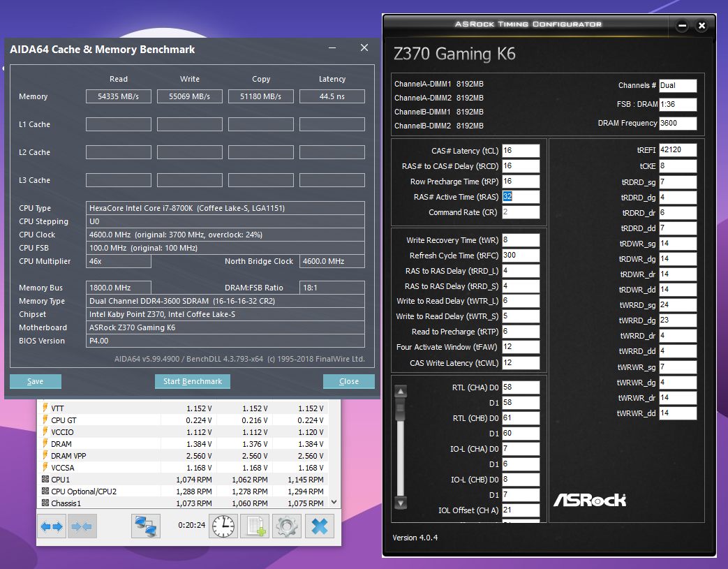Close the AIDA64 benchmark window with X
728x569 pixels.
[x=364, y=48]
